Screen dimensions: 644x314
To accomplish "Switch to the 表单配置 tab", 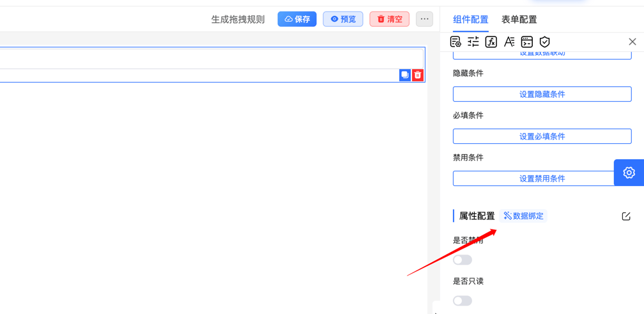I will pos(519,19).
